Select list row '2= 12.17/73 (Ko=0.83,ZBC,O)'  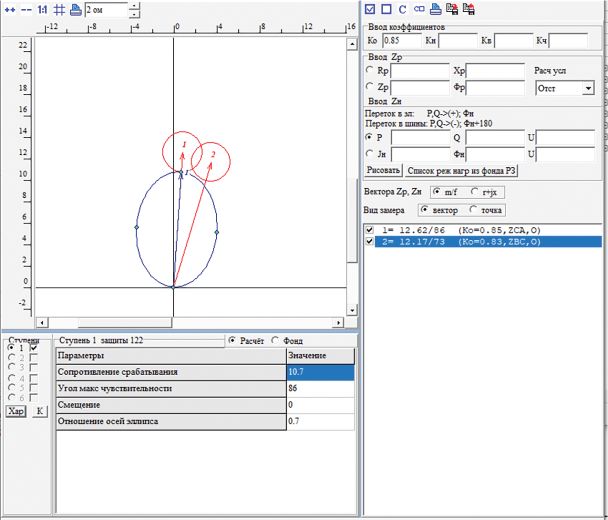click(x=488, y=242)
